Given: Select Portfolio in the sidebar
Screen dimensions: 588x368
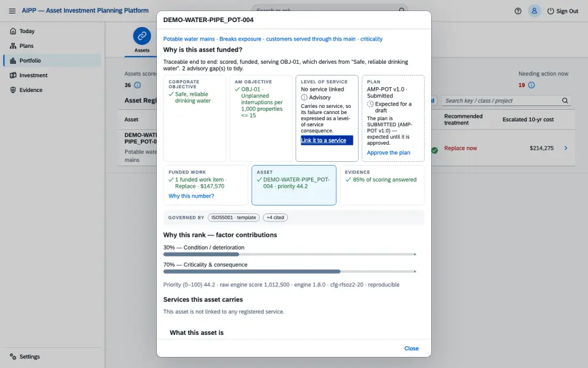Looking at the screenshot, I should [x=53, y=61].
